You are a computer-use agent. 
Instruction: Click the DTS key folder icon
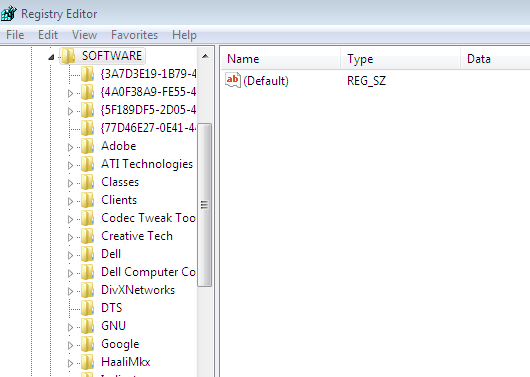pos(88,308)
